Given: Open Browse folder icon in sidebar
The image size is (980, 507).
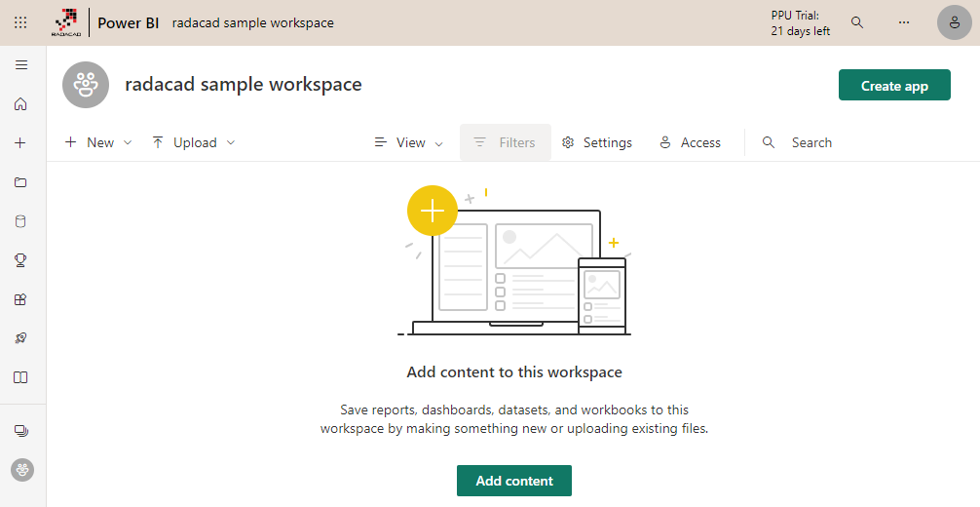Looking at the screenshot, I should [x=20, y=182].
